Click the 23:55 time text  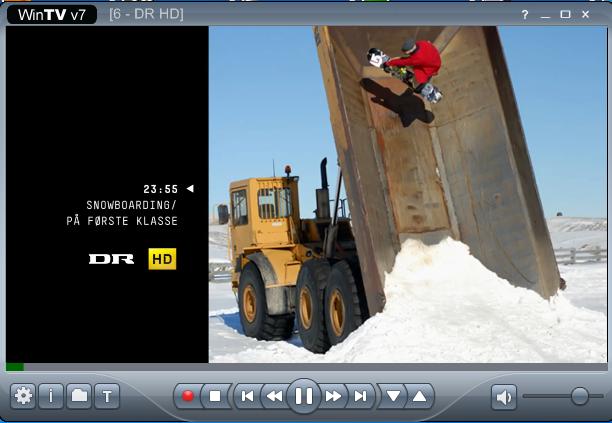coord(160,189)
